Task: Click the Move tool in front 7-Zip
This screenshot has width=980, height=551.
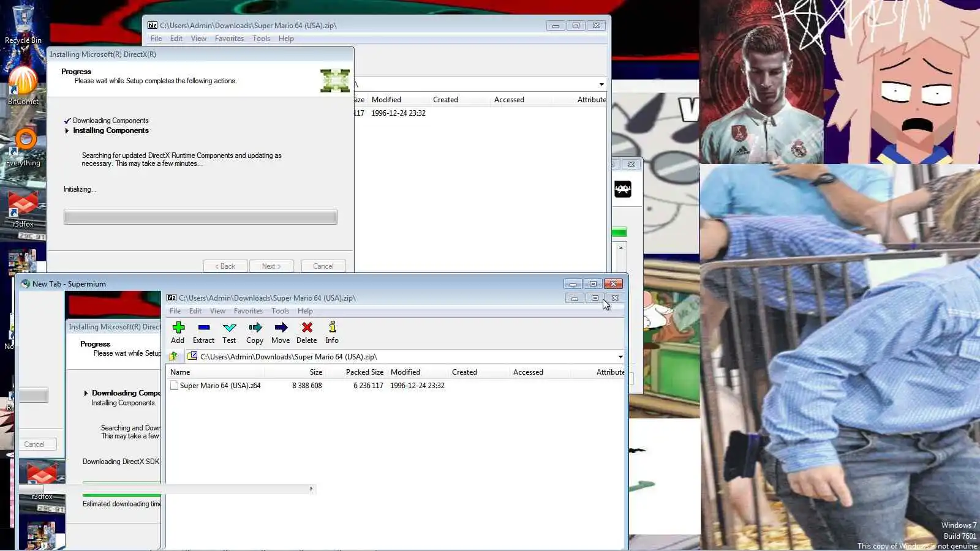Action: coord(281,332)
